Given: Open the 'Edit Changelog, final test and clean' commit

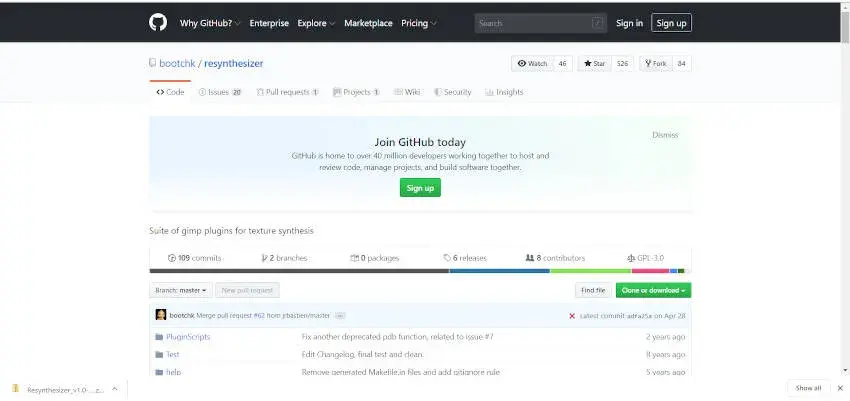Looking at the screenshot, I should click(363, 354).
